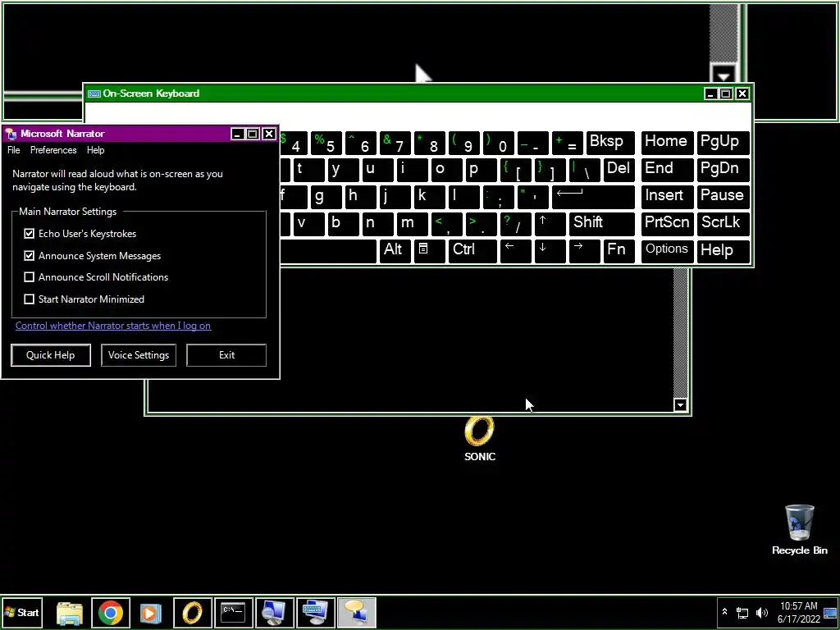Launch Google Chrome from the taskbar
This screenshot has width=840, height=630.
point(111,612)
